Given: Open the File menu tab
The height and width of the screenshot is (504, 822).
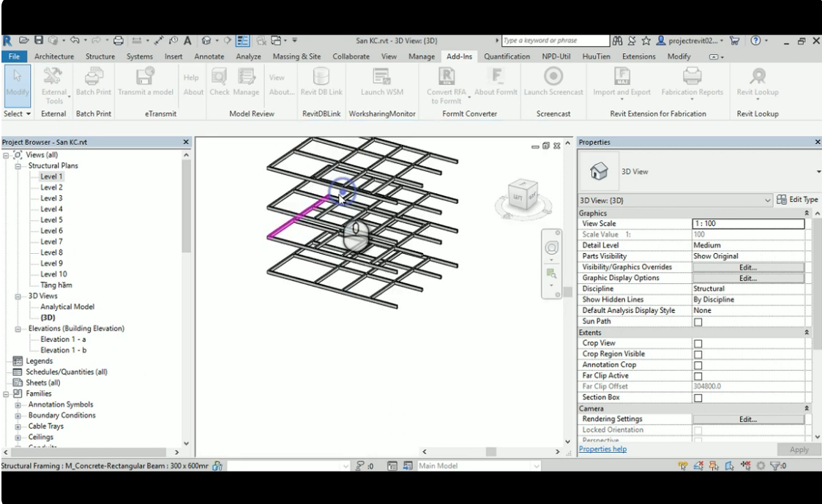Looking at the screenshot, I should click(14, 56).
